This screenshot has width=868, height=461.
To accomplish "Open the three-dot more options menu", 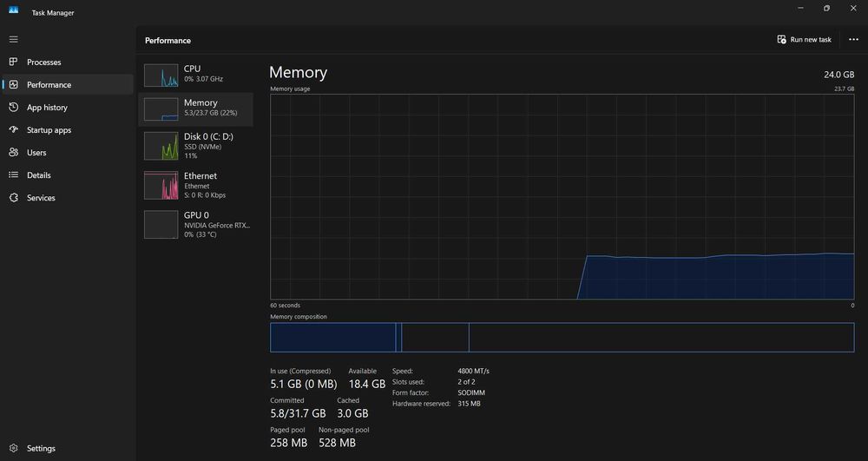I will pyautogui.click(x=853, y=39).
